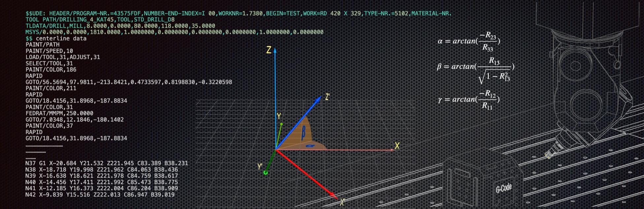Screen dimensions: 644x209
Task: Click G-code line 'N41 X-12.185'
Action: pos(102,188)
